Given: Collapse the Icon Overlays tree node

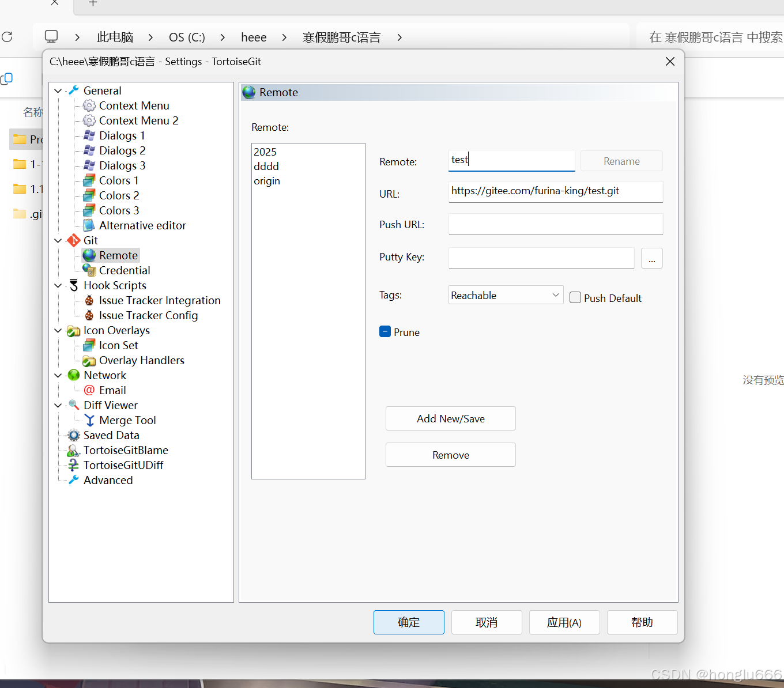Looking at the screenshot, I should (58, 330).
